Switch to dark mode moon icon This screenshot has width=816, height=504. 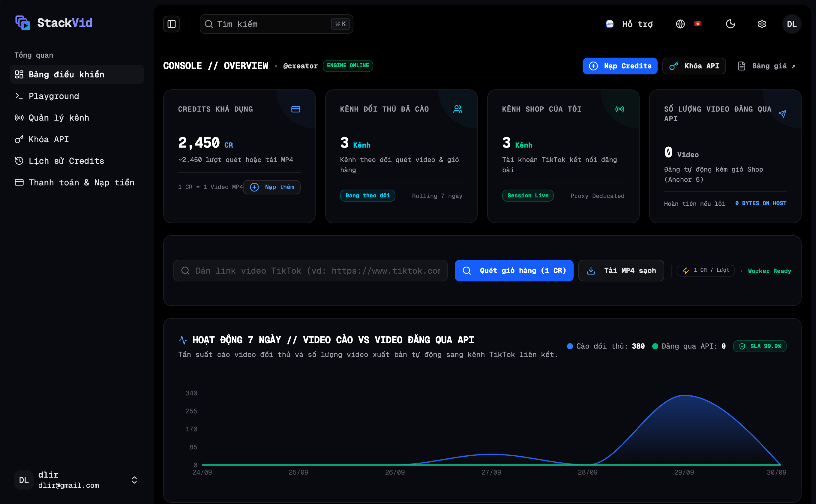click(x=730, y=24)
